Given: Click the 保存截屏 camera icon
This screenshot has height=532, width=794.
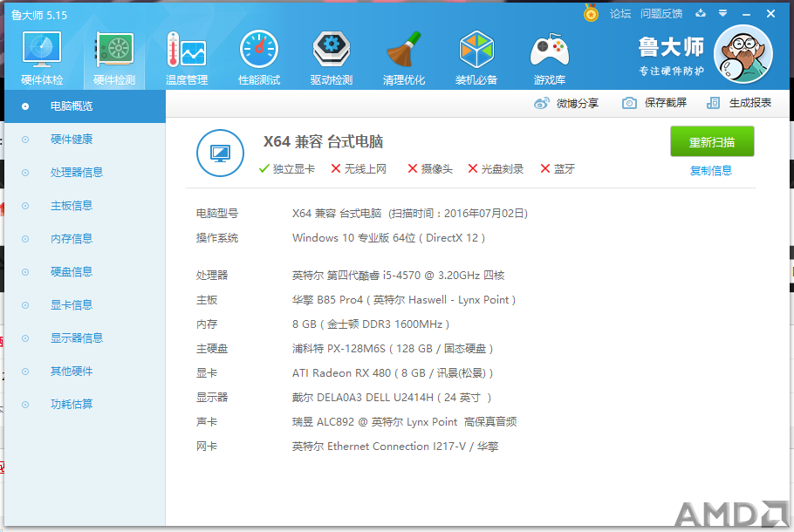Looking at the screenshot, I should 629,103.
